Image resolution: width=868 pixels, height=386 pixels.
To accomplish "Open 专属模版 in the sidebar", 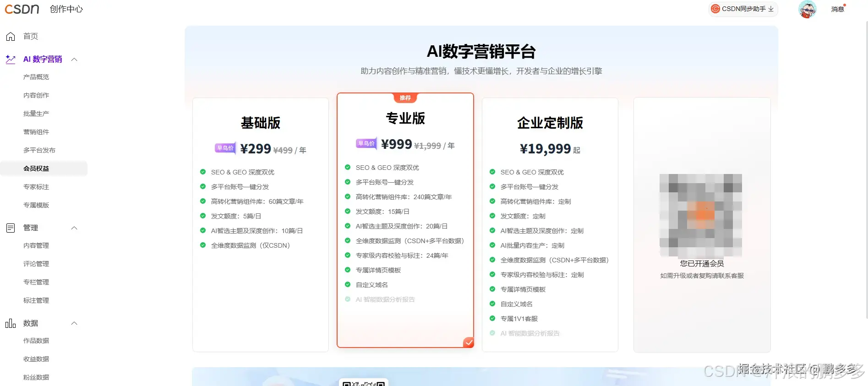I will (36, 205).
